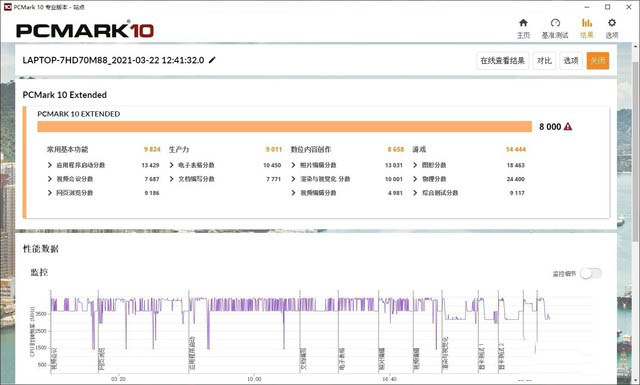Click the PCMark 10 logo
Viewport: 640px width, 385px height.
85,30
